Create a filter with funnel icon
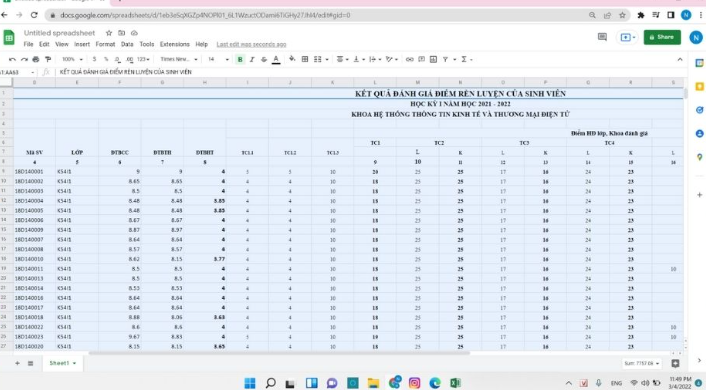Screen dimensions: 706x390 click(445, 59)
